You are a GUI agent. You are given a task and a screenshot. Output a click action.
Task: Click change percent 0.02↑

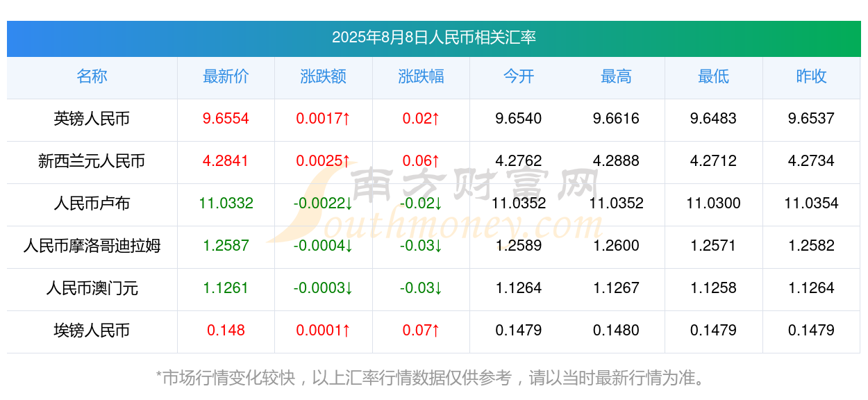click(421, 119)
